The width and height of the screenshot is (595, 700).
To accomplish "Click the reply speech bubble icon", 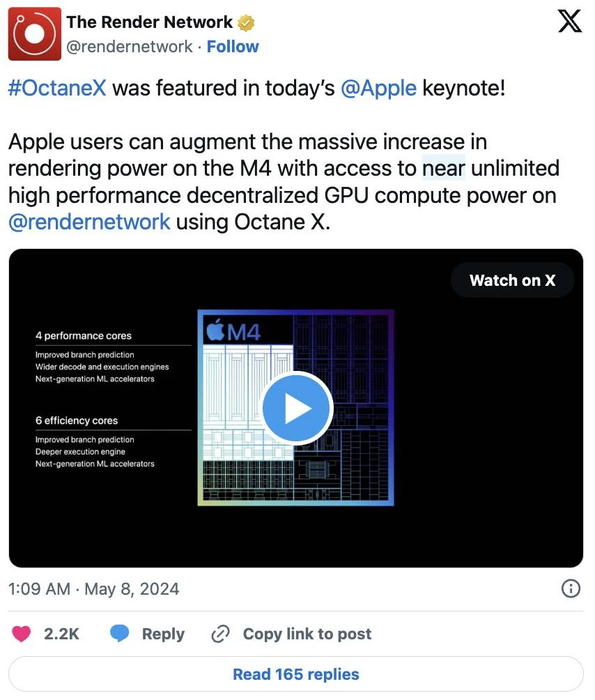I will 120,634.
